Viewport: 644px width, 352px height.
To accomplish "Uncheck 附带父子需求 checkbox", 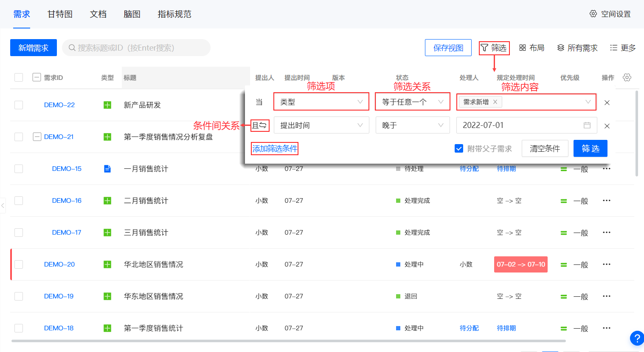I will [459, 148].
